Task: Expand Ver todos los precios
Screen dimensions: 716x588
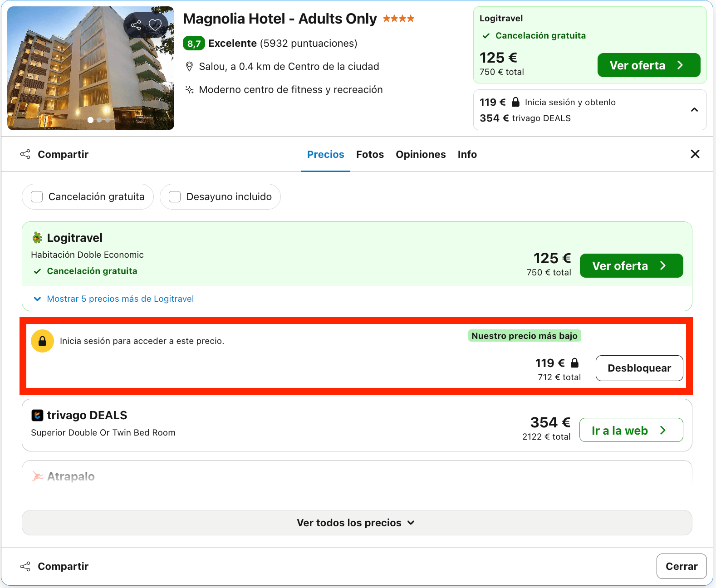Action: coord(357,523)
